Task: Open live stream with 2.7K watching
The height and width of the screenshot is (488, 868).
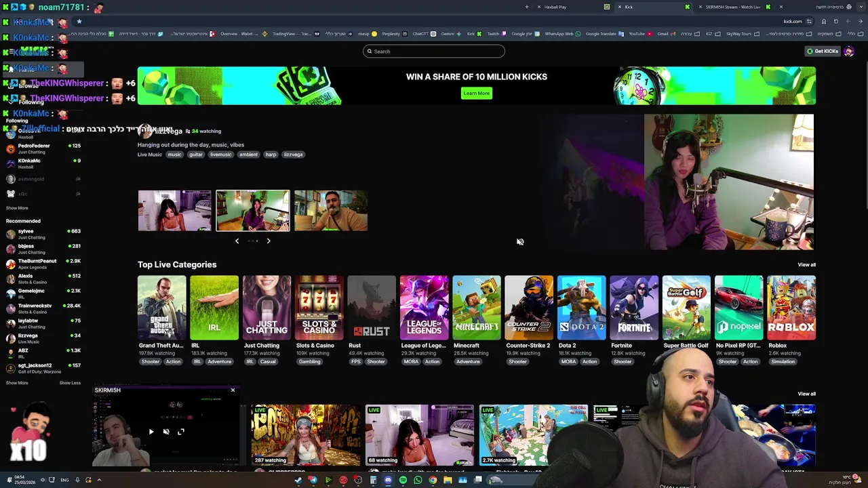Action: coord(534,435)
